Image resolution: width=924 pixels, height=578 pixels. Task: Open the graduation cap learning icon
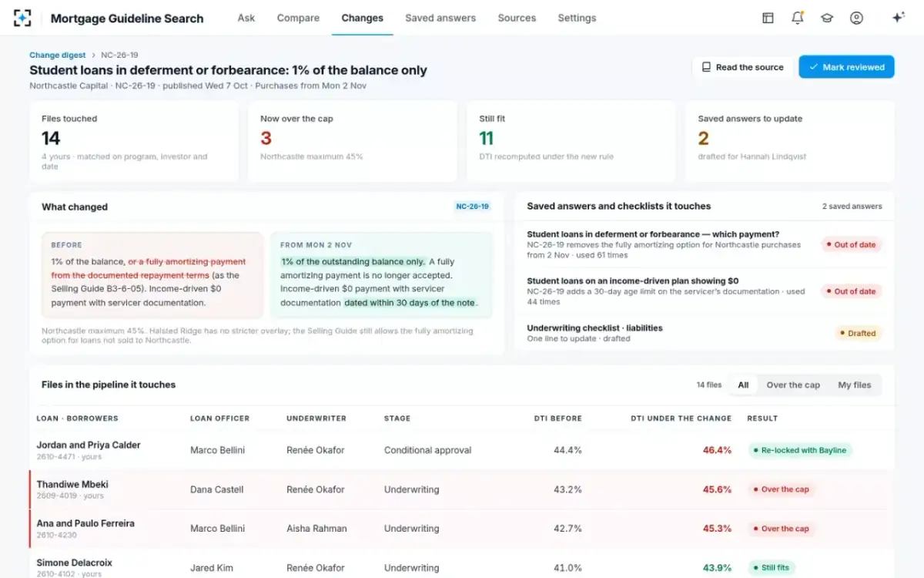pos(827,18)
